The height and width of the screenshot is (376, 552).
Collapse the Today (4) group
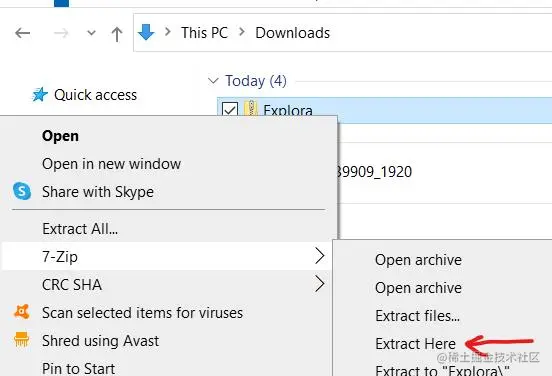pyautogui.click(x=213, y=81)
